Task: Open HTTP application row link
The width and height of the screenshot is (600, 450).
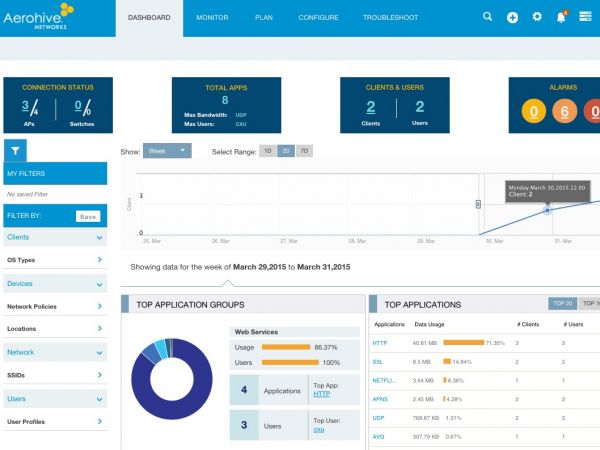Action: tap(380, 343)
